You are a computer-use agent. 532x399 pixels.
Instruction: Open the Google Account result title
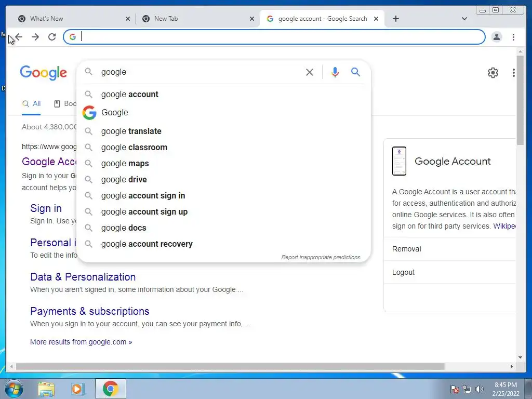tap(49, 162)
